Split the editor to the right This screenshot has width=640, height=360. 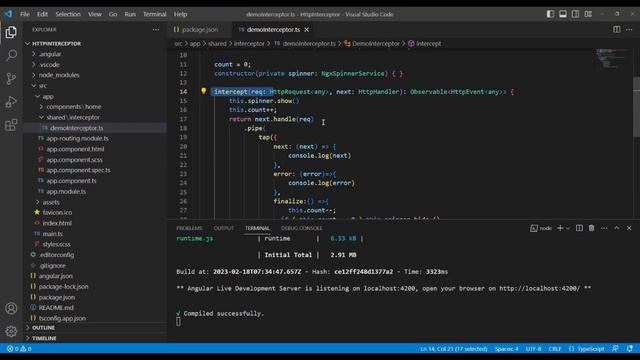coord(617,29)
